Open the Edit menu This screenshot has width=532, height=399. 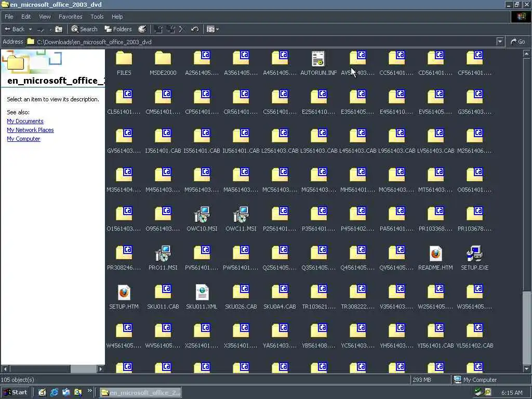26,17
